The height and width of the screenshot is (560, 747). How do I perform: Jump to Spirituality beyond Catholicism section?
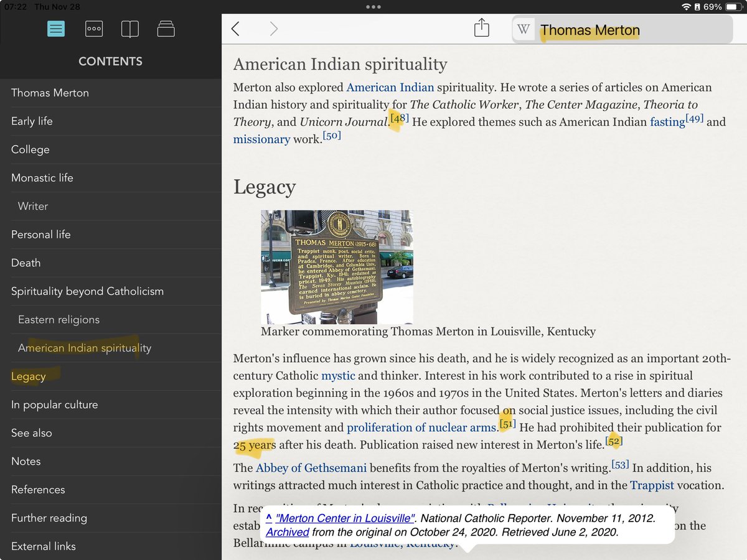(111, 291)
